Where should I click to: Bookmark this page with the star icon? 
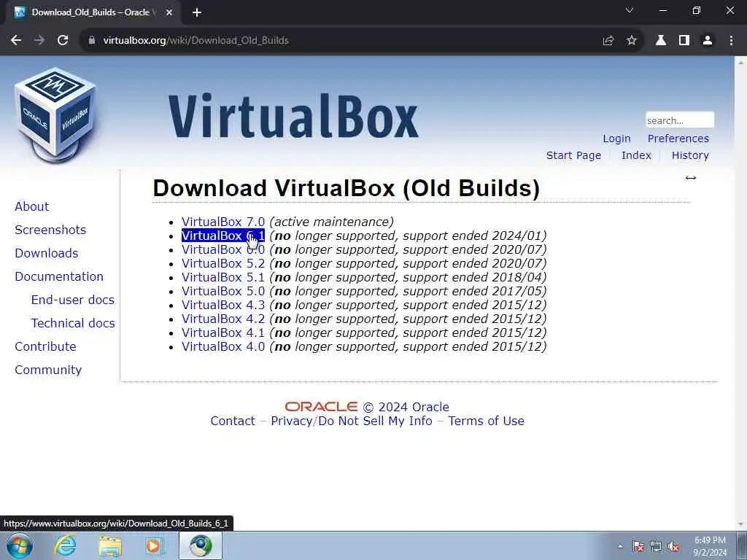pos(631,41)
